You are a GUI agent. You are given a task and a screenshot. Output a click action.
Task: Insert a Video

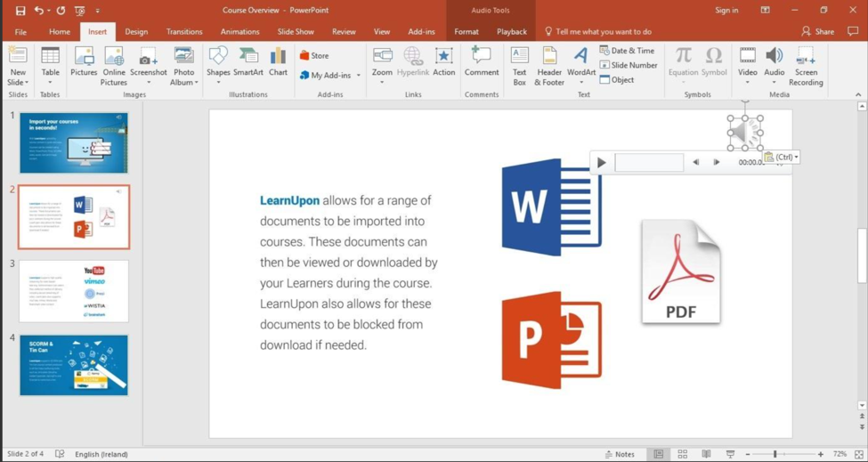coord(747,67)
